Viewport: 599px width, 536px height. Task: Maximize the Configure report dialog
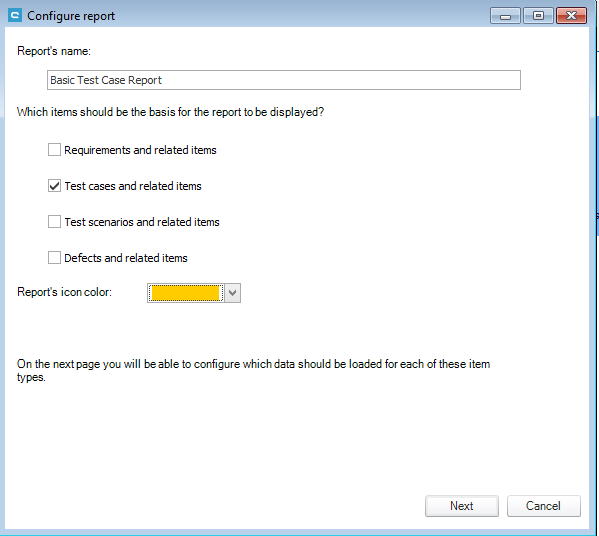click(538, 16)
